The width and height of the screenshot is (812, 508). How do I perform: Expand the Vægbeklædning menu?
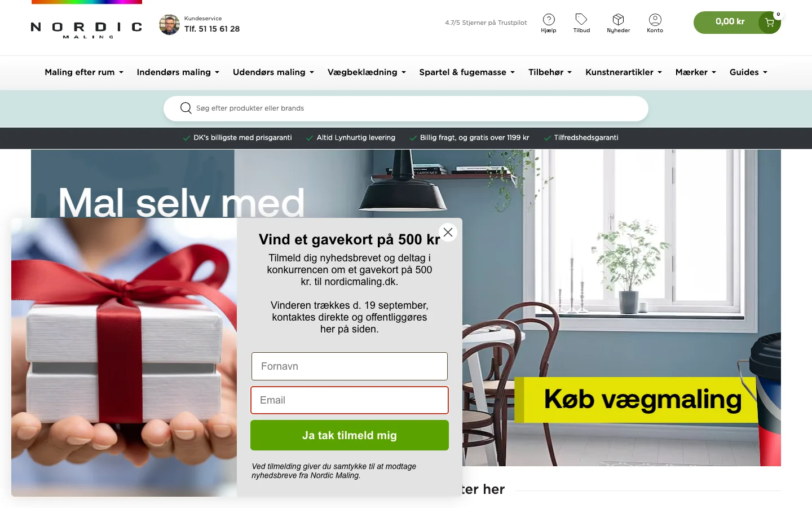(x=367, y=72)
